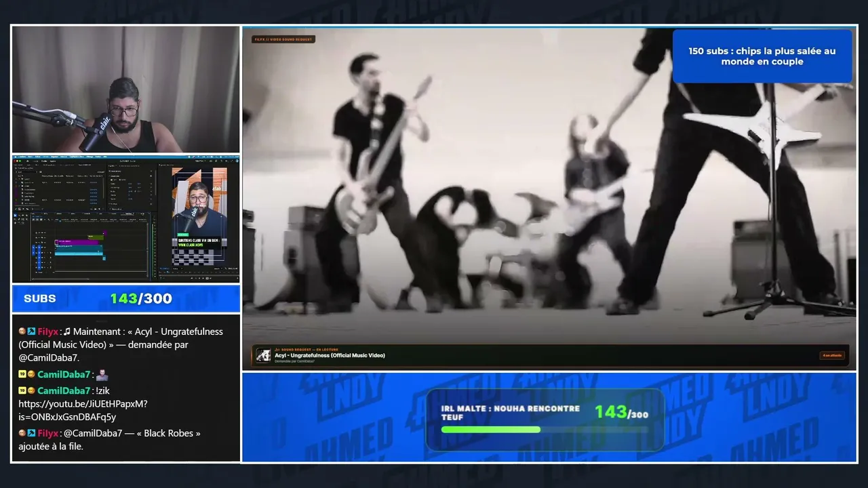Screen dimensions: 868x488
Task: Click the @CamilDaba7 mention in the Black Robes message
Action: [x=92, y=433]
